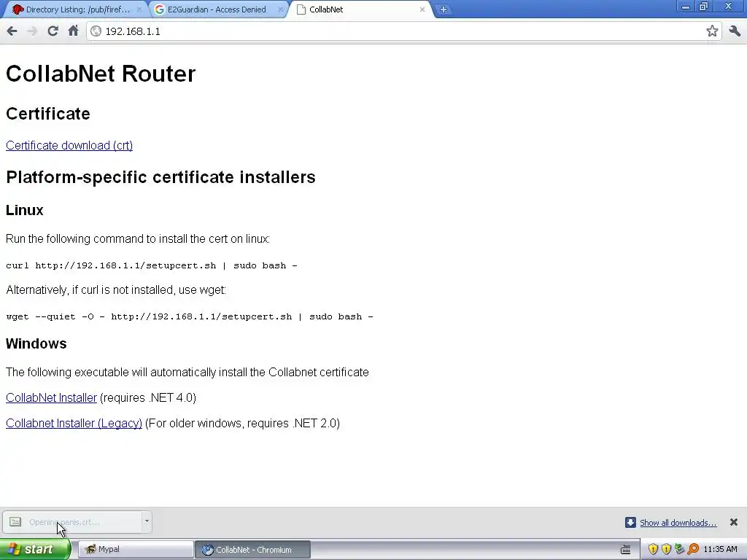Viewport: 747px width, 560px height.
Task: Download the Collabnet Installer (Legacy)
Action: (x=74, y=424)
